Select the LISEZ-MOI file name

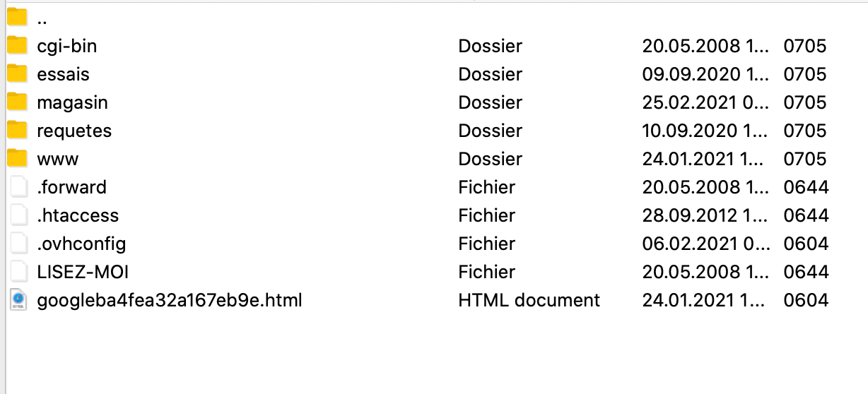click(x=83, y=272)
